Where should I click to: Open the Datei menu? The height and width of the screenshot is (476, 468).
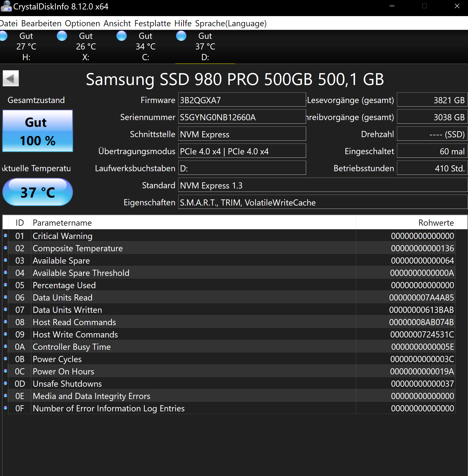pyautogui.click(x=9, y=23)
